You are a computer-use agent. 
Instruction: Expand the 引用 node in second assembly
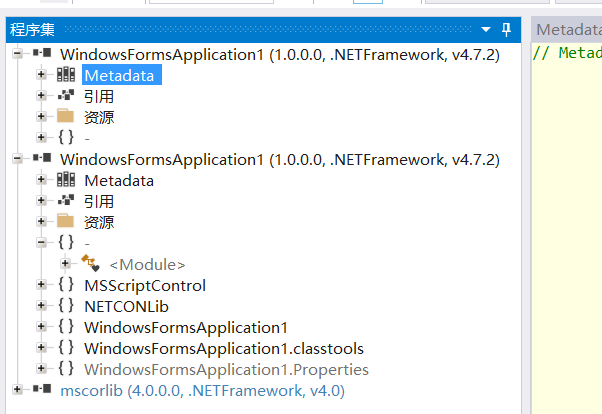coord(41,201)
